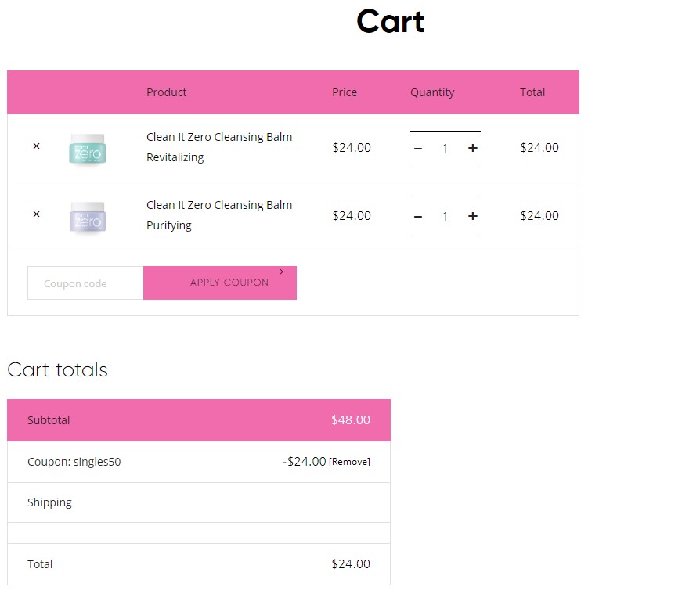Focus the Coupon code field

(x=85, y=283)
